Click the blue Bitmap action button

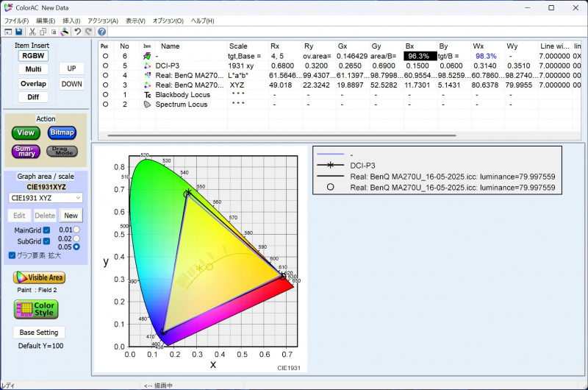click(62, 133)
